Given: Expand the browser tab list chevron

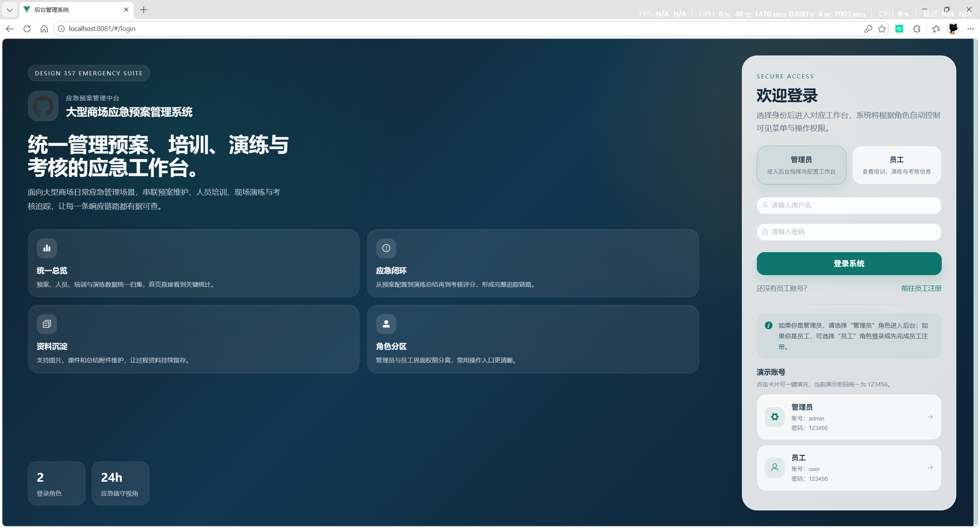Looking at the screenshot, I should [10, 10].
